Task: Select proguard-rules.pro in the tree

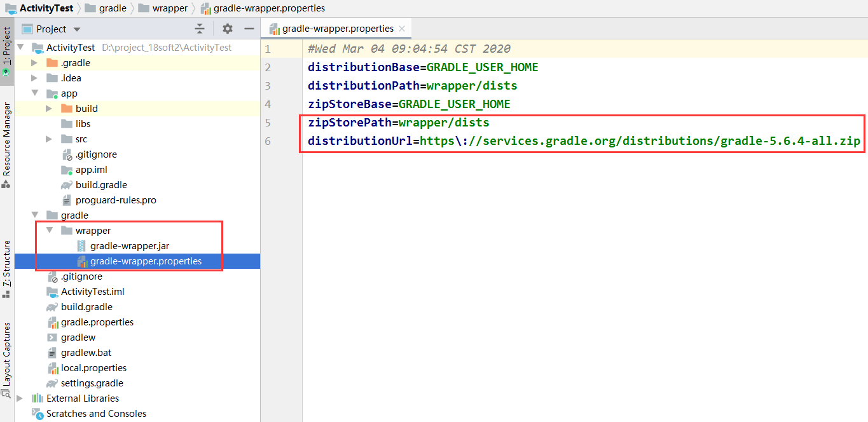Action: click(137, 200)
